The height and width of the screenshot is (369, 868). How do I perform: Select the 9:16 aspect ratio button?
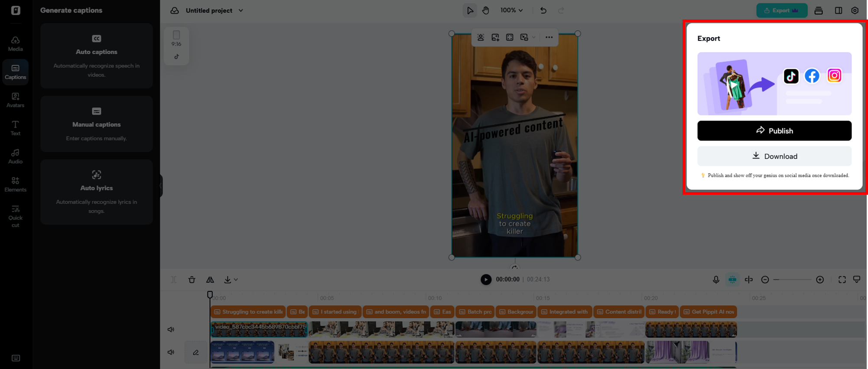pos(176,39)
